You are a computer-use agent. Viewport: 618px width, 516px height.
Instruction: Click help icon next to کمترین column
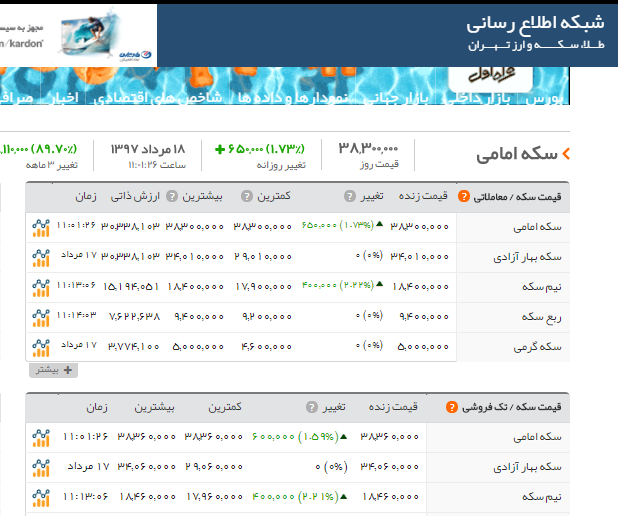[x=247, y=196]
